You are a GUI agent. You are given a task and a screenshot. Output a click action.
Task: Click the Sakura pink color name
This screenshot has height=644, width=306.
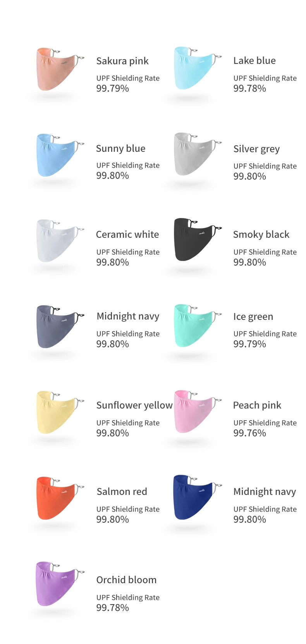pos(122,61)
